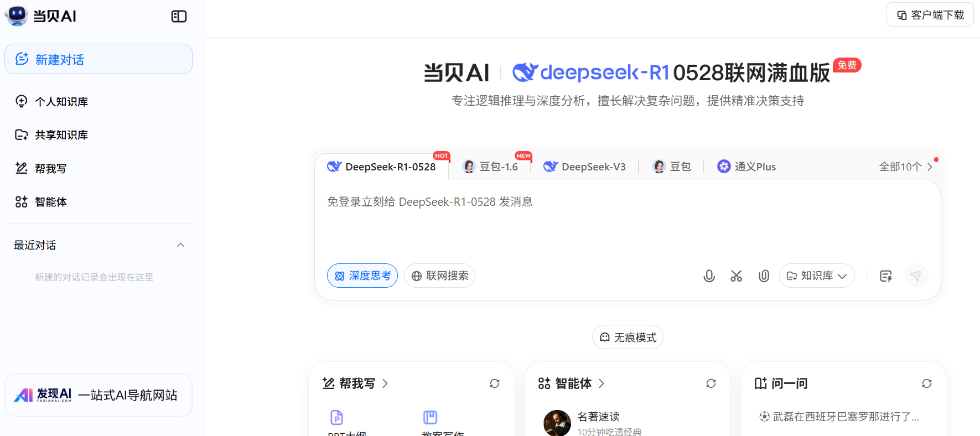Click the scissors screenshot icon
This screenshot has height=436, width=980.
tap(736, 276)
